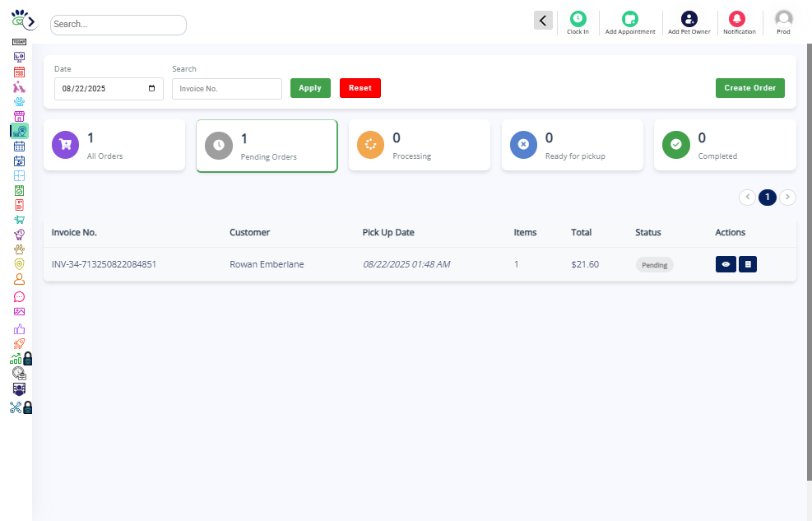
Task: Go to the previous page of orders
Action: point(747,197)
